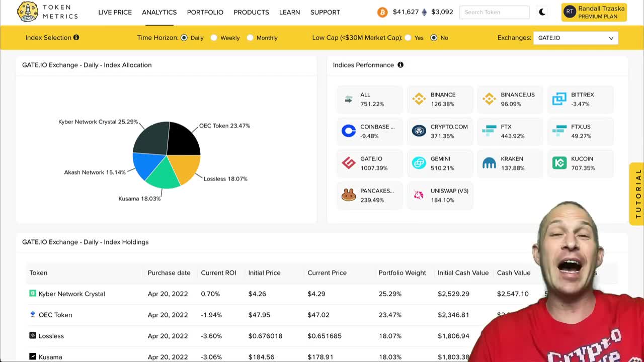Select the Gemini index icon
The height and width of the screenshot is (362, 644).
(419, 163)
